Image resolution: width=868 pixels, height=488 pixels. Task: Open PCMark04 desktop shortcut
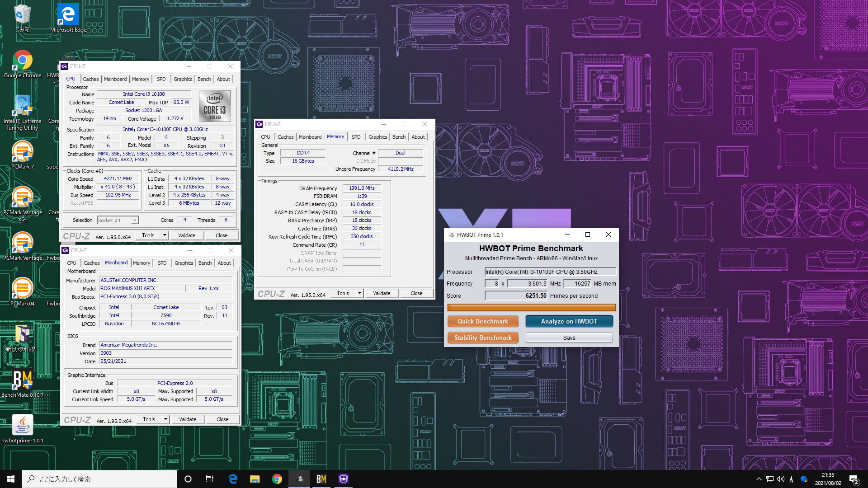[x=22, y=292]
